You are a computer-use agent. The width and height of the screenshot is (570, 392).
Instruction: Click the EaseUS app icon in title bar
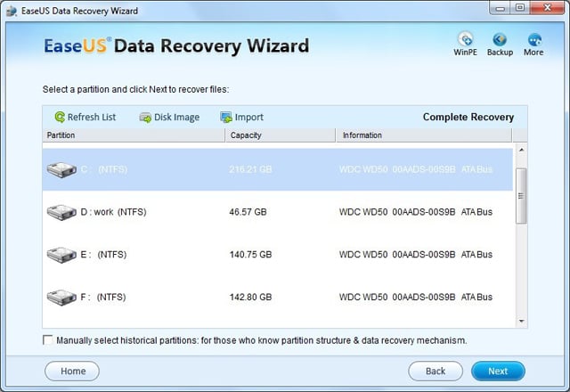[x=12, y=11]
